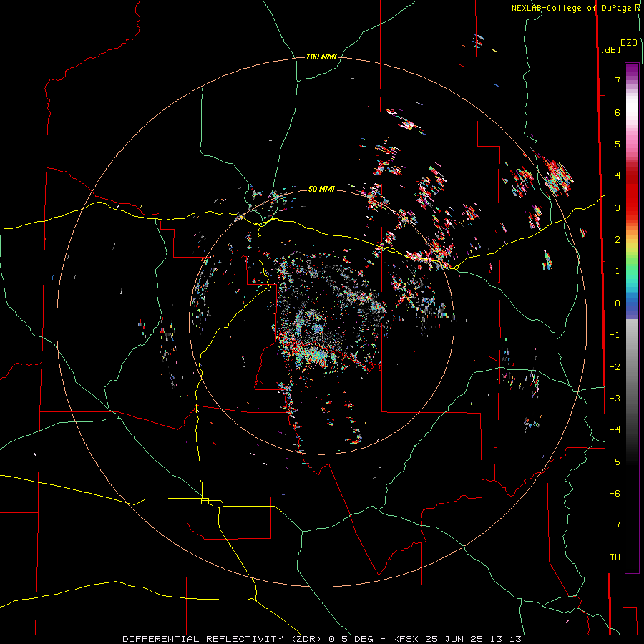Click the -7 value on the scale
This screenshot has height=644, width=644.
coord(615,525)
